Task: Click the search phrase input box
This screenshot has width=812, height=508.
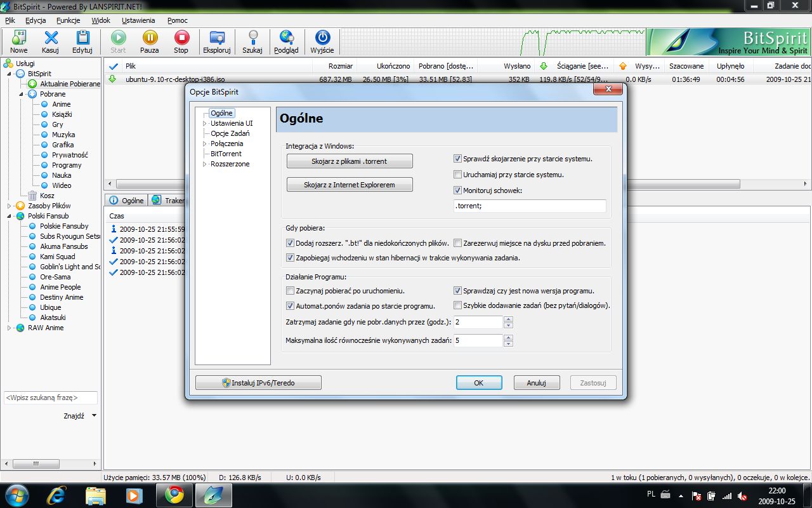Action: [x=51, y=398]
